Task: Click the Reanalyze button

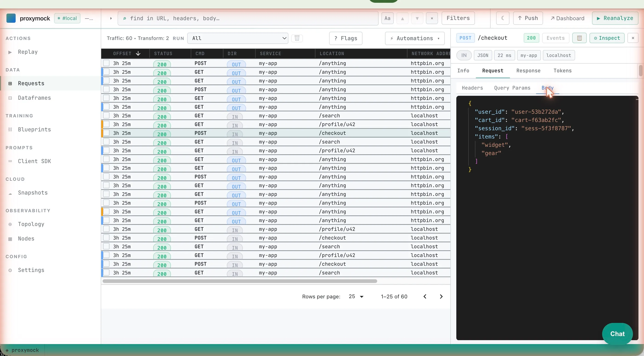Action: 615,18
